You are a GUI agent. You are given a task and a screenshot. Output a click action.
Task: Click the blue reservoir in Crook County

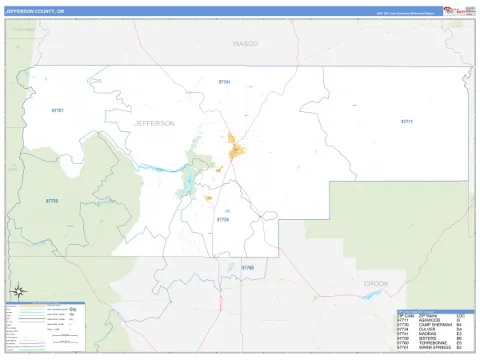(x=371, y=295)
